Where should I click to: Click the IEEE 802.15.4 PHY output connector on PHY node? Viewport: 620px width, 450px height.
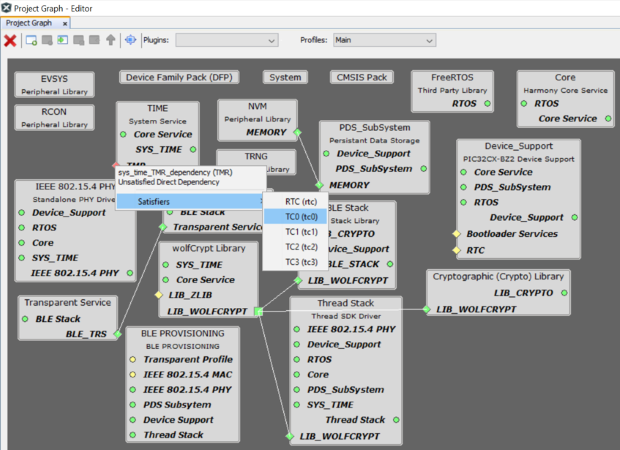130,273
